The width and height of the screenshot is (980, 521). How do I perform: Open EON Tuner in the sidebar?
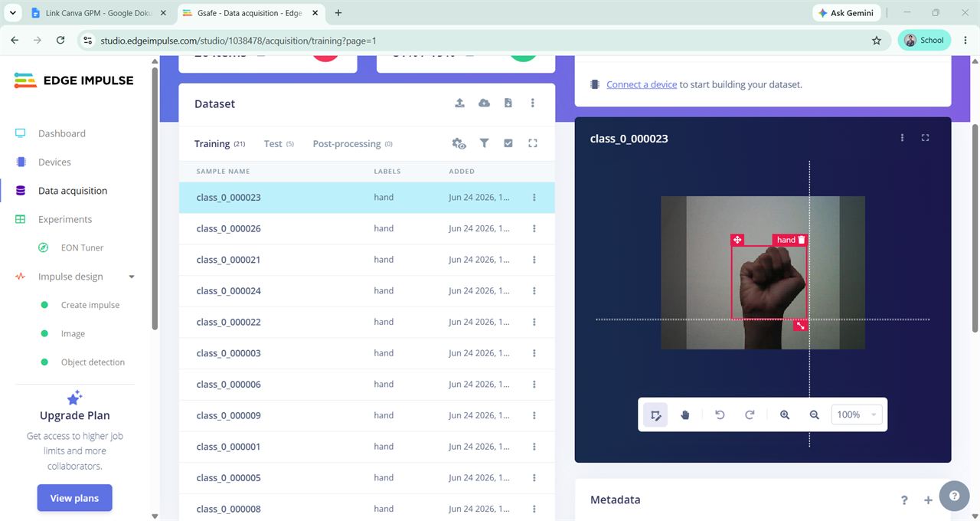tap(82, 248)
